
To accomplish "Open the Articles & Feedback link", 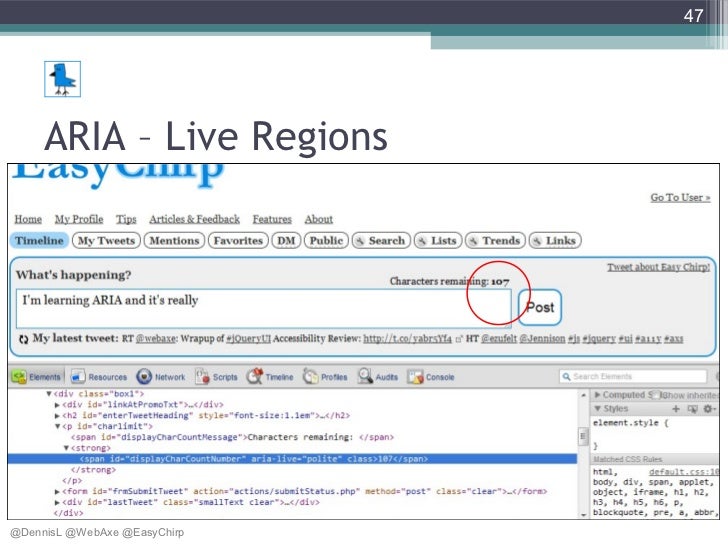I will pos(195,219).
